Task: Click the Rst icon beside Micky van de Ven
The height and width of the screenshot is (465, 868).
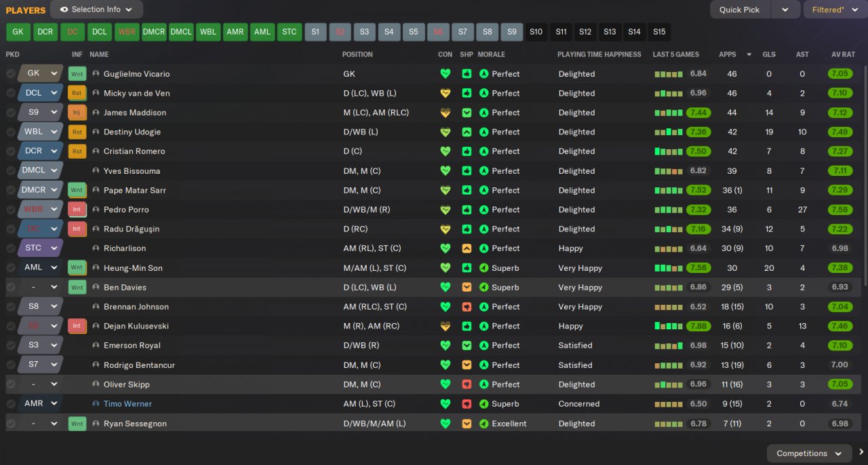Action: (77, 93)
